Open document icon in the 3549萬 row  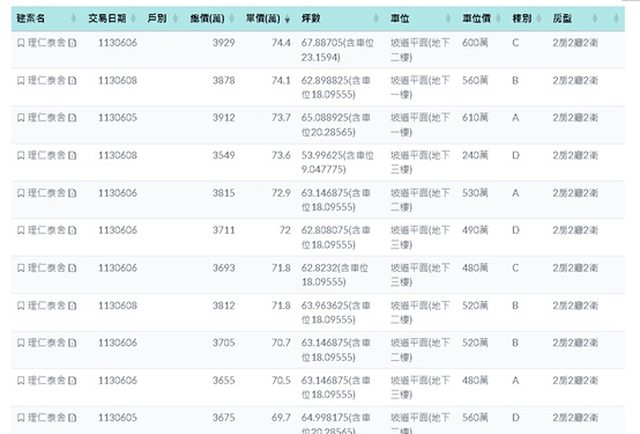73,155
